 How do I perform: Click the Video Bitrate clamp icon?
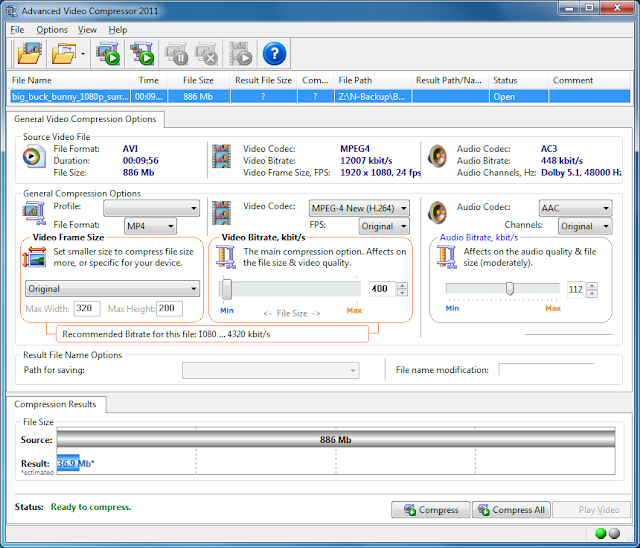tap(226, 257)
